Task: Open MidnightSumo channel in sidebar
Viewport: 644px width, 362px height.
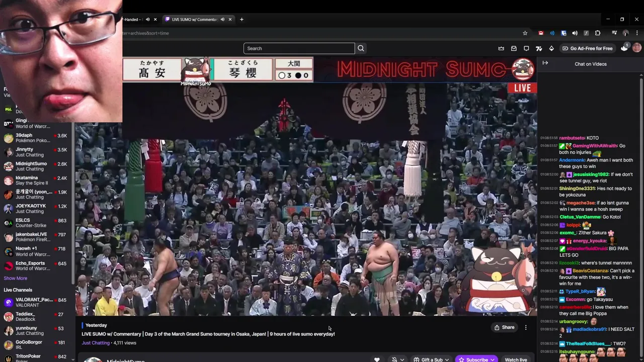Action: click(x=36, y=166)
